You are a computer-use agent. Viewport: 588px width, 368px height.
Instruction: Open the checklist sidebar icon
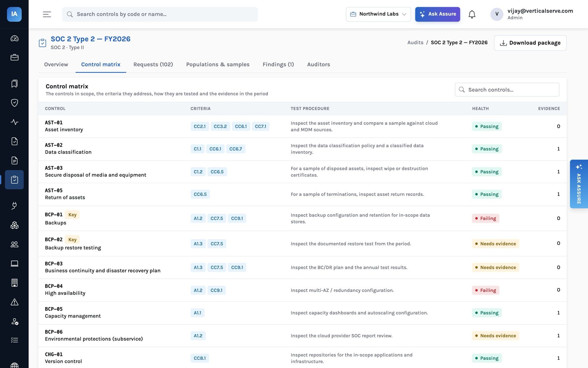(14, 340)
